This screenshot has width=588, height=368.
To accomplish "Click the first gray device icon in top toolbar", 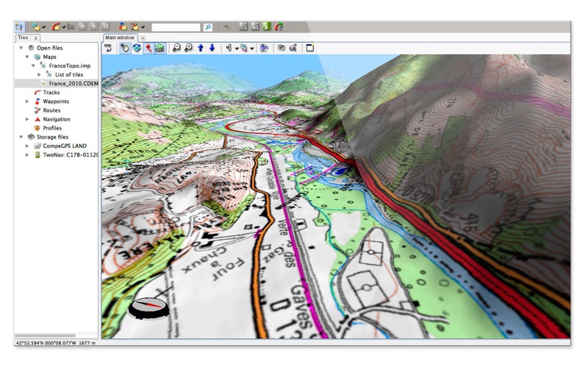I will tap(243, 26).
